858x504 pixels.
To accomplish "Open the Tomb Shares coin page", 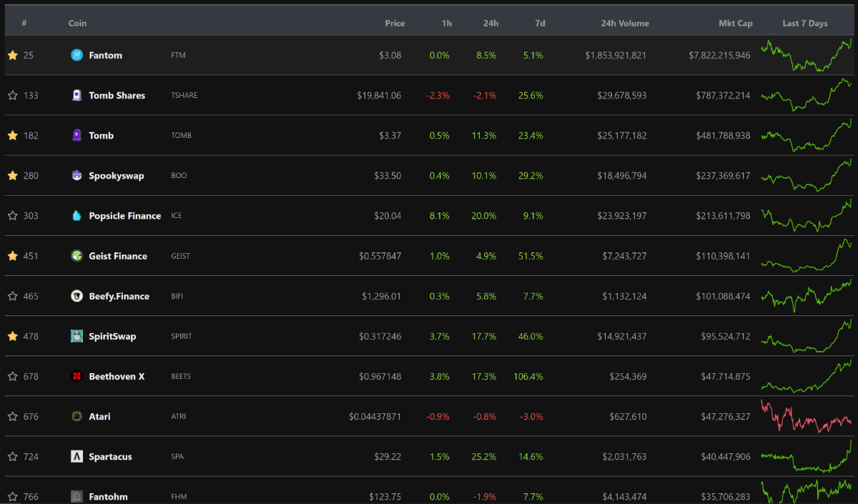I will (x=117, y=95).
